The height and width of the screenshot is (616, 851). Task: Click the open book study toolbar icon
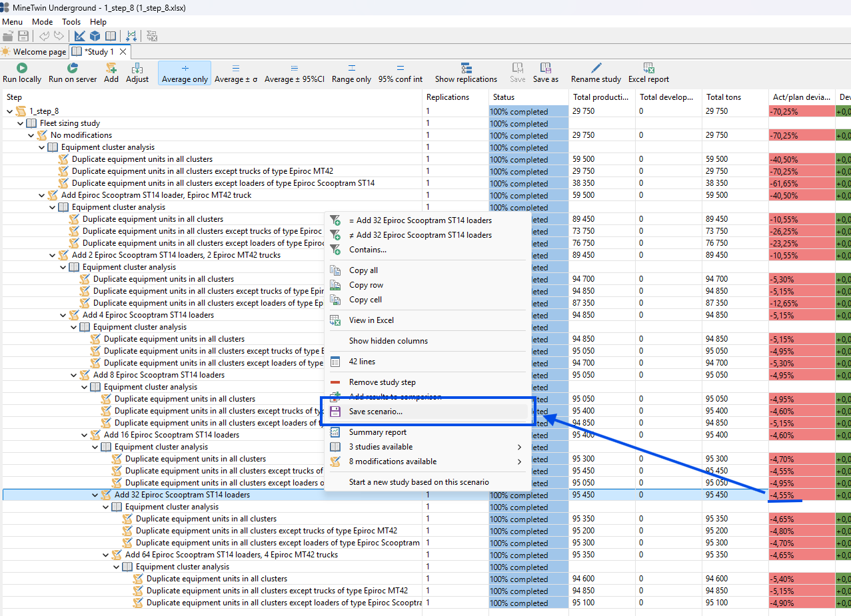point(111,36)
